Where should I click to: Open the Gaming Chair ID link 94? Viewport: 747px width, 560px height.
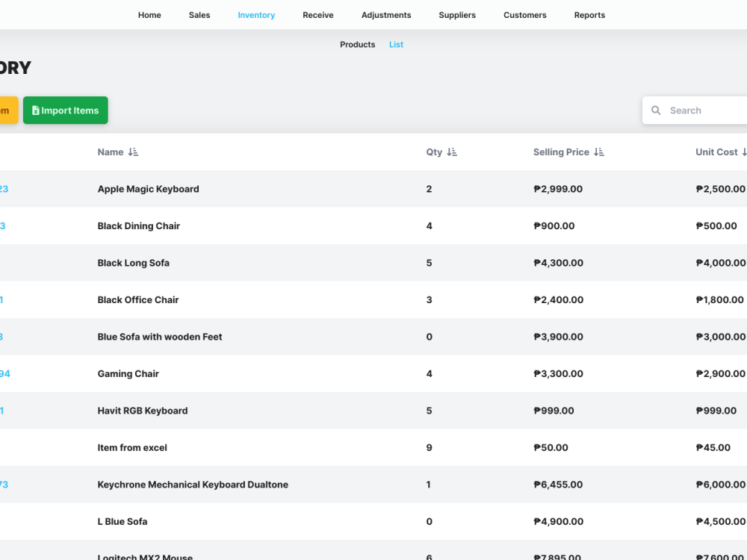(4, 373)
